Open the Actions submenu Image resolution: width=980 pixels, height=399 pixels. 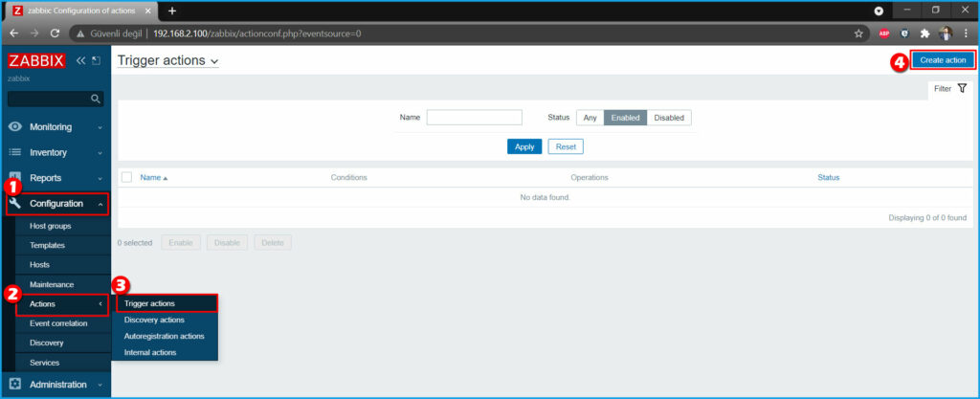pos(62,304)
